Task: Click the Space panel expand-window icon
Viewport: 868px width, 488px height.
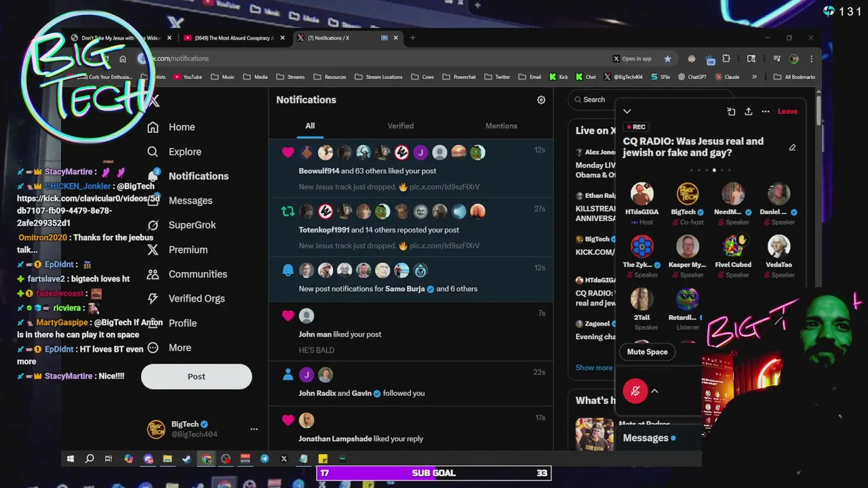Action: [731, 111]
